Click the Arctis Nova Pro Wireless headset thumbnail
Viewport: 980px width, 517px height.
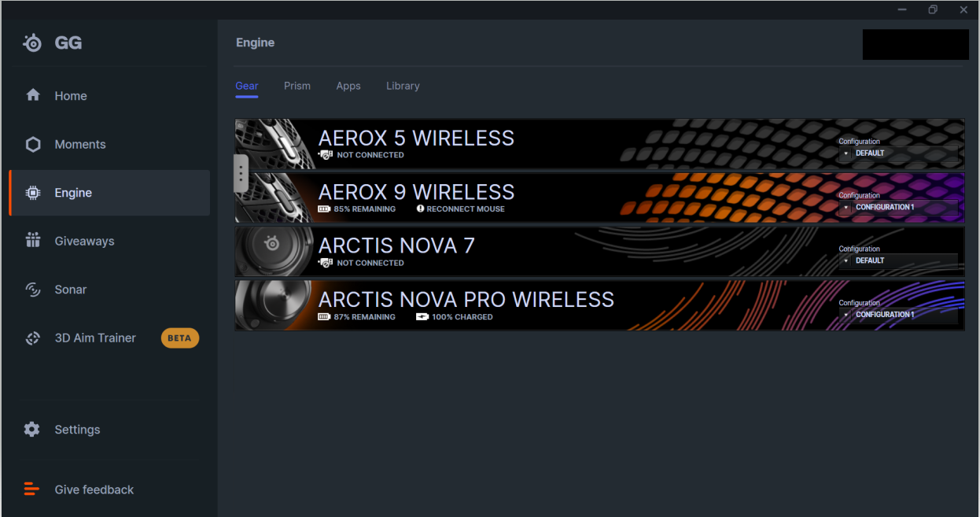[273, 305]
